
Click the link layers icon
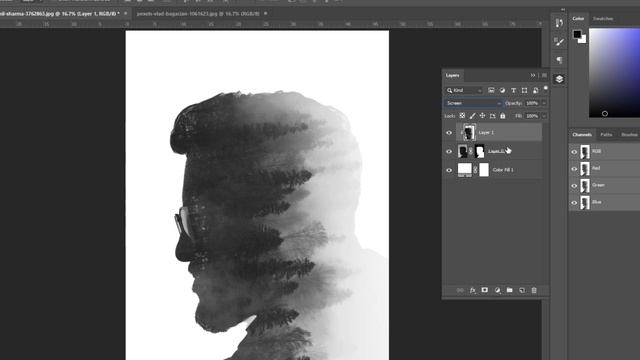(460, 290)
